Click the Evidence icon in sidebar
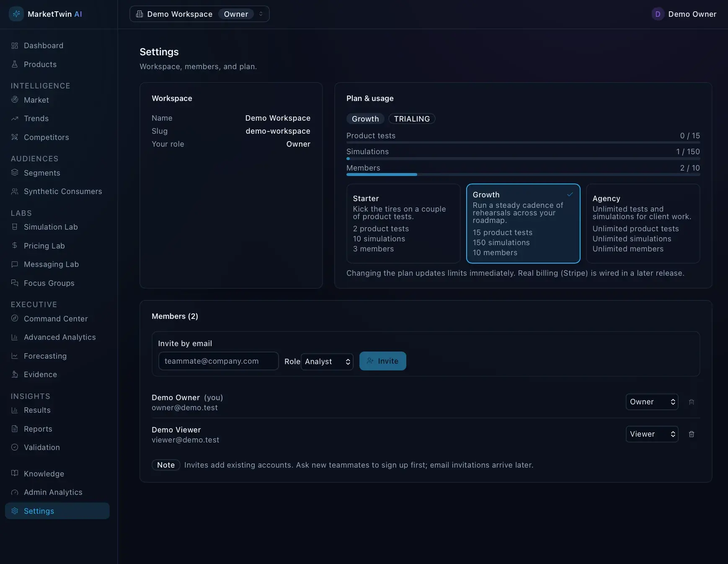Screen dimensions: 728x564 (15, 375)
